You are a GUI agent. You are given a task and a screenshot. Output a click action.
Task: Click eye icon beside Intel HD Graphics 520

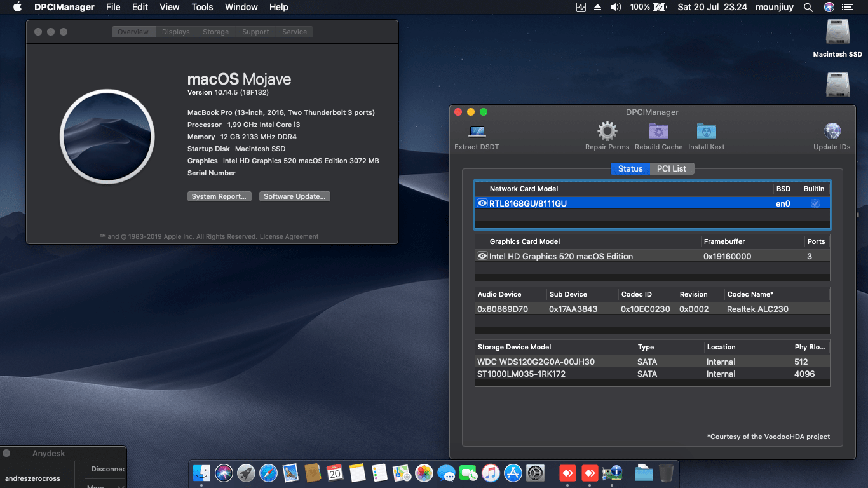482,256
